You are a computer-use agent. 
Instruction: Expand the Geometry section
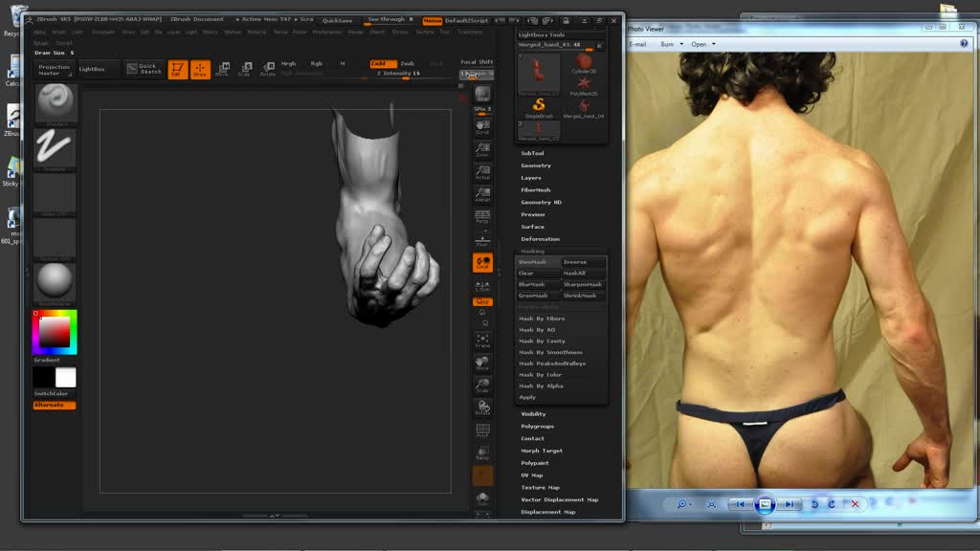point(536,165)
